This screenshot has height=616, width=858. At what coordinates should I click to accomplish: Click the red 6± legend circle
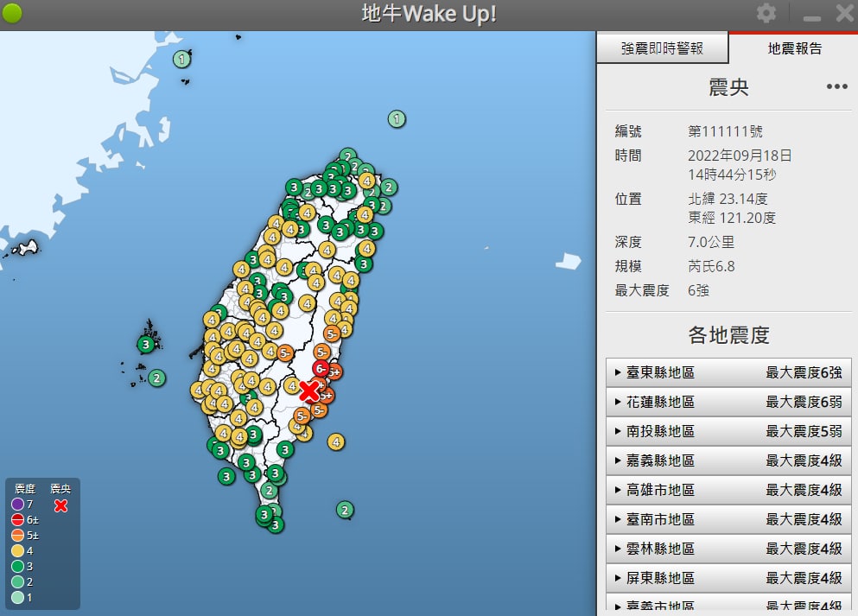click(x=17, y=520)
